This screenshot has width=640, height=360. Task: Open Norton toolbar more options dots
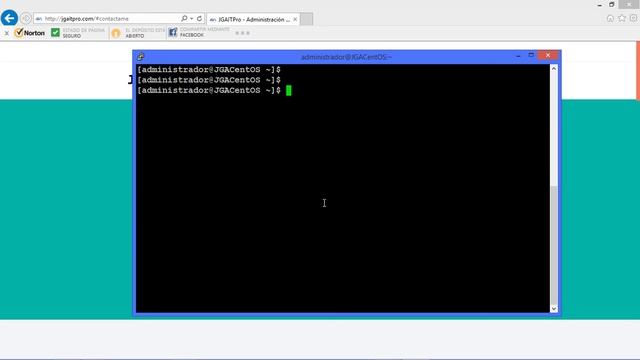[x=242, y=33]
